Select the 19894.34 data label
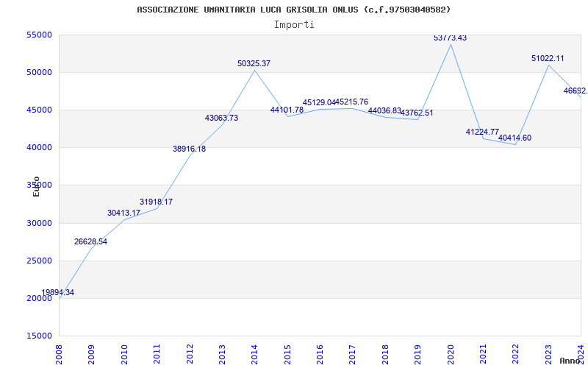Viewport: 588px width, 368px height. [x=58, y=292]
